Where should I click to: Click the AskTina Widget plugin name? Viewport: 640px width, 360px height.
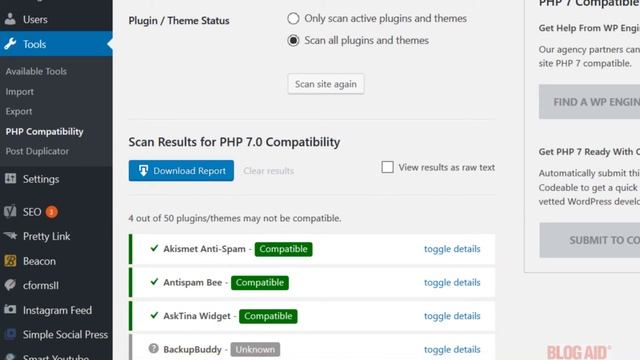click(x=197, y=316)
